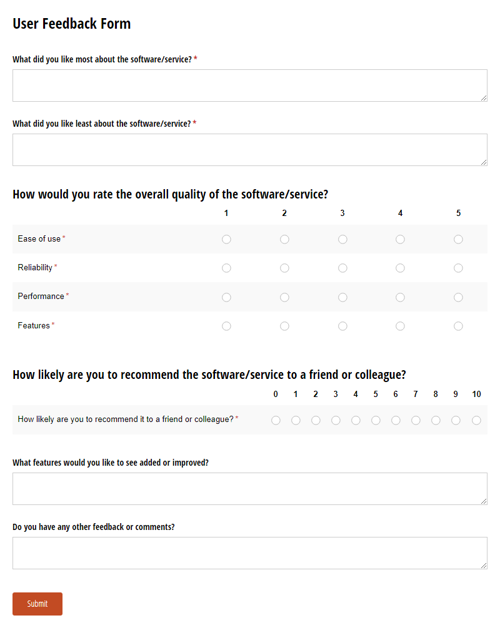Select rating 5 for Ease of use
The image size is (500, 628).
[458, 239]
